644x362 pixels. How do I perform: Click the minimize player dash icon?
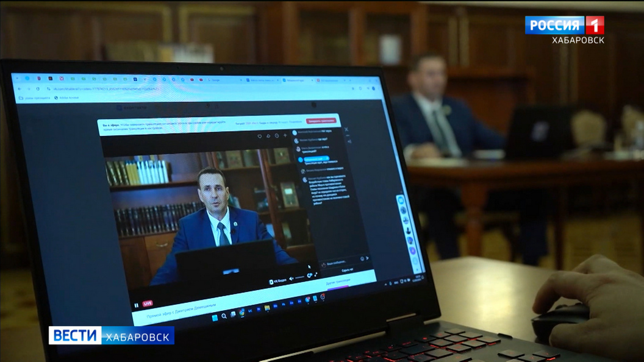(348, 136)
